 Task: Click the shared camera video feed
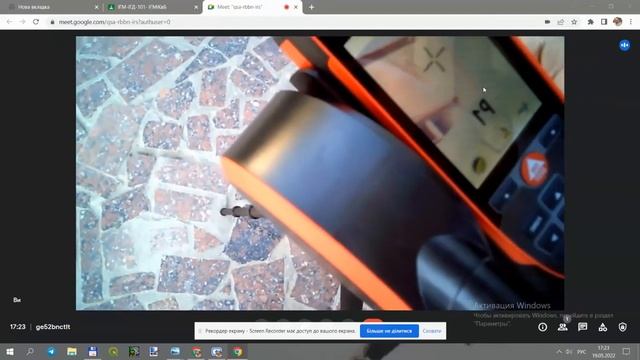[x=320, y=173]
